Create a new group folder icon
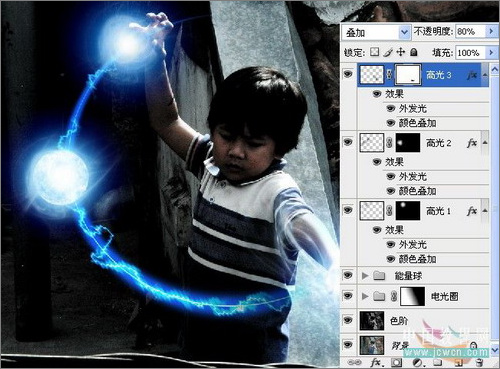Viewport: 500px width, 369px height. (x=438, y=362)
